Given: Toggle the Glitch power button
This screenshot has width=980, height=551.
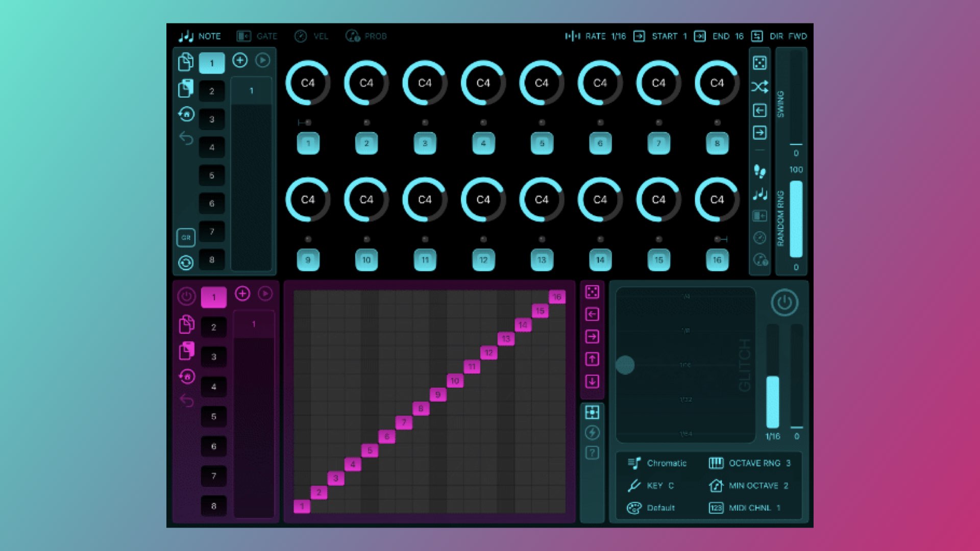Looking at the screenshot, I should point(785,303).
